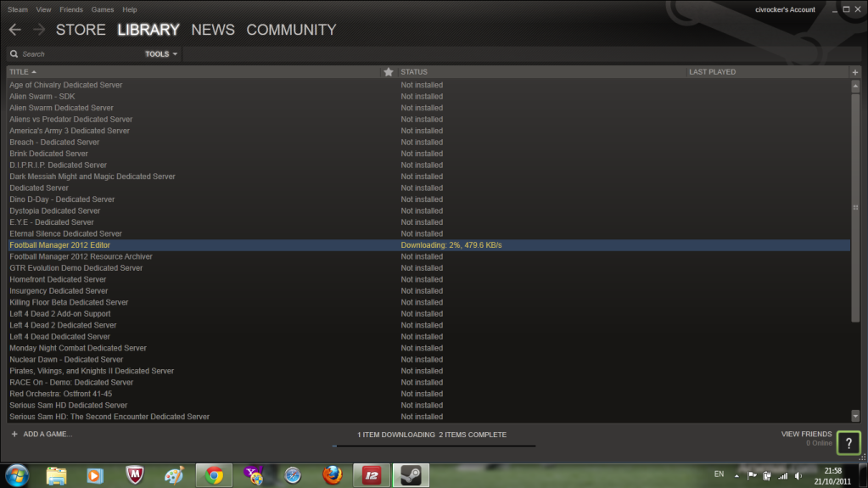Click the EN language indicator in taskbar
This screenshot has height=488, width=868.
(719, 474)
